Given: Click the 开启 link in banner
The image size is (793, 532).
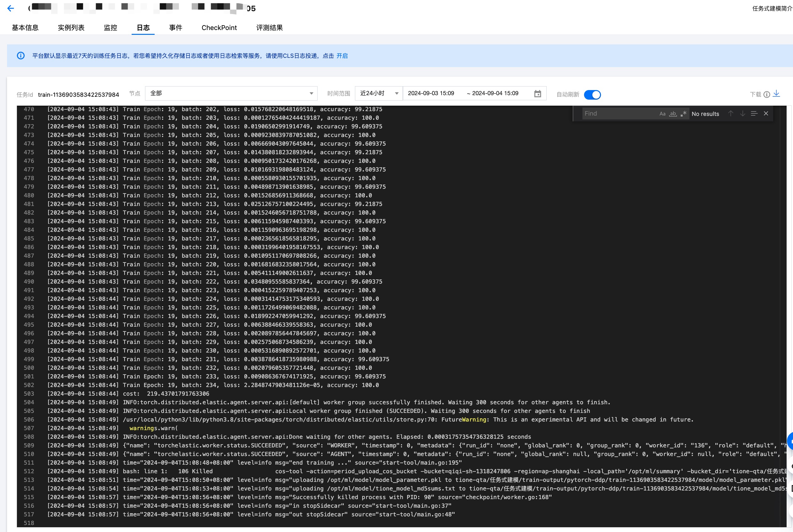Looking at the screenshot, I should 342,56.
